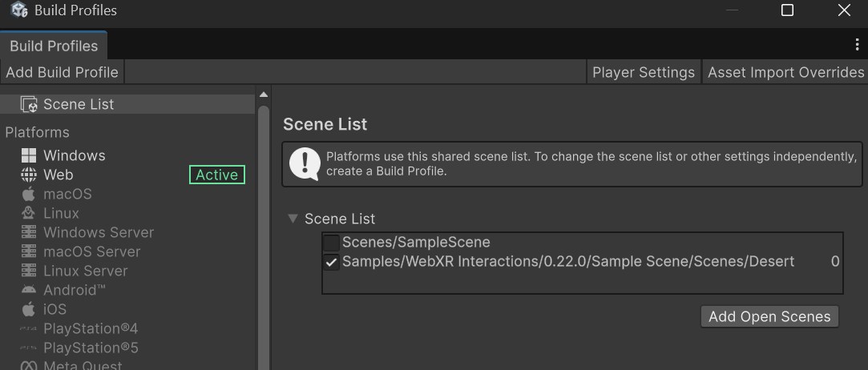Click the Add Build Profile button
Screen dimensions: 868x370
click(x=62, y=72)
